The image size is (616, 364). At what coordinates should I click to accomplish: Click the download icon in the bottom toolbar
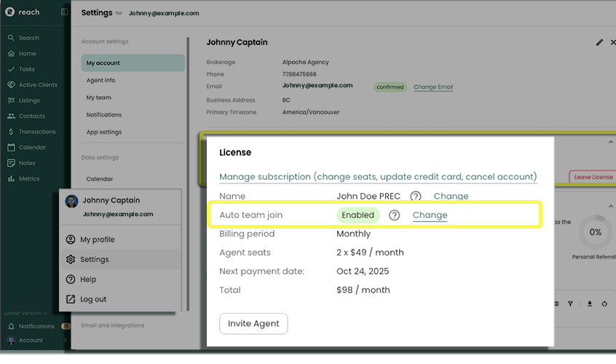(x=590, y=304)
